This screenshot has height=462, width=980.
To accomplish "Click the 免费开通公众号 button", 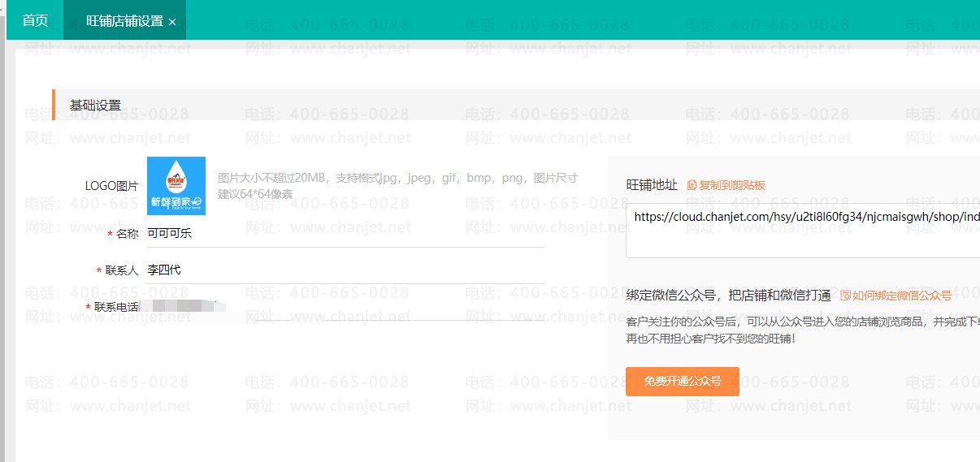I will tap(683, 381).
